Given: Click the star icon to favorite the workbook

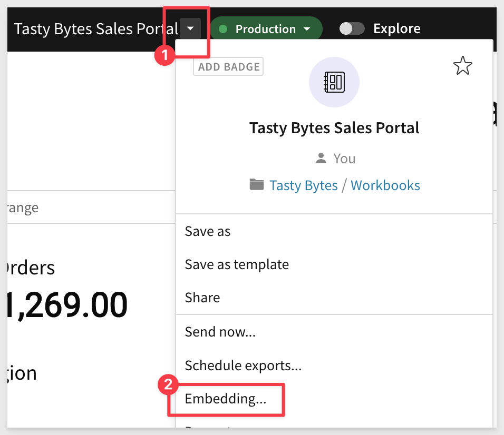Looking at the screenshot, I should pyautogui.click(x=462, y=66).
